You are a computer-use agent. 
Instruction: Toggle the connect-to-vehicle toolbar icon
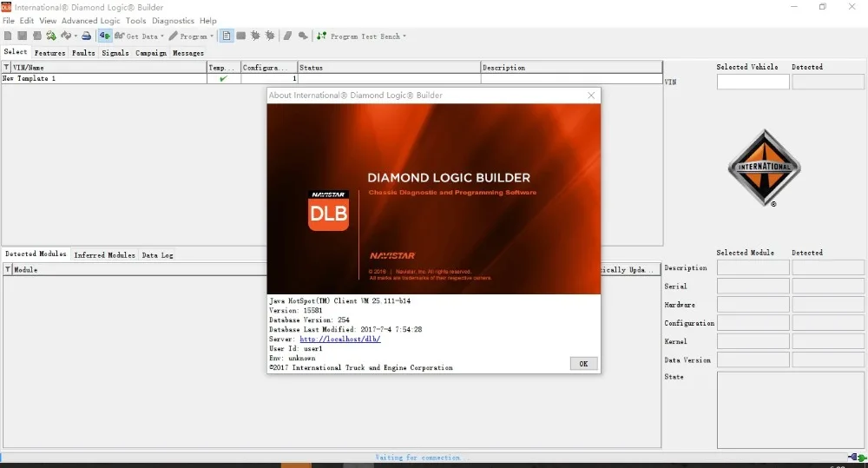[105, 36]
